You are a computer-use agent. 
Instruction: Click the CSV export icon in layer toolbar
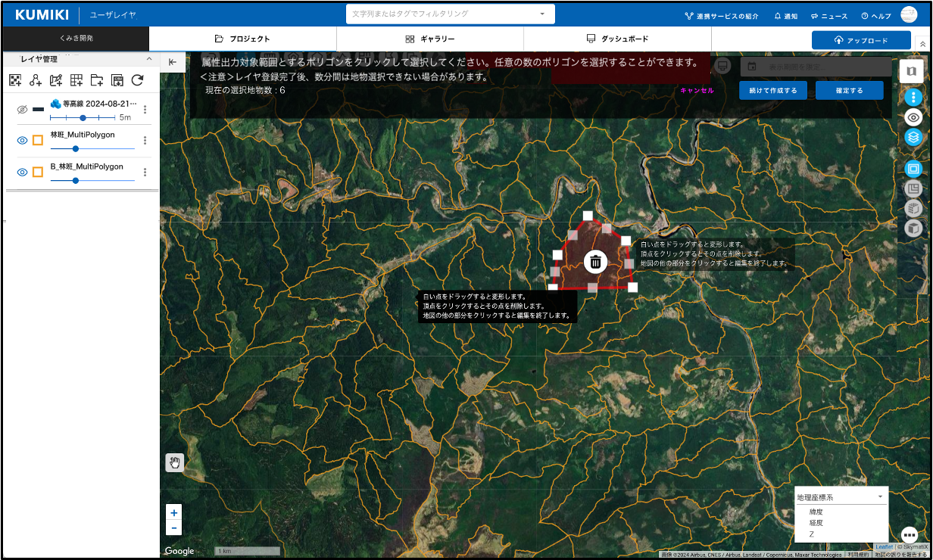[x=117, y=80]
